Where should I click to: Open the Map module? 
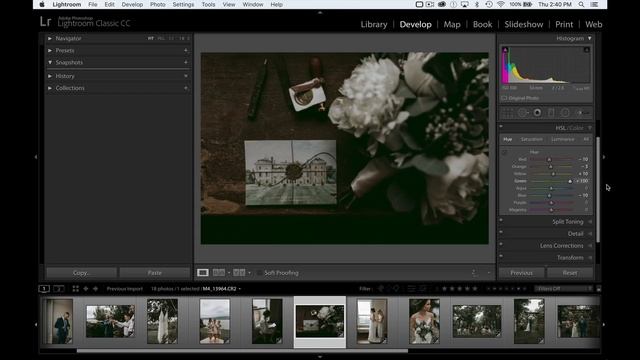452,24
